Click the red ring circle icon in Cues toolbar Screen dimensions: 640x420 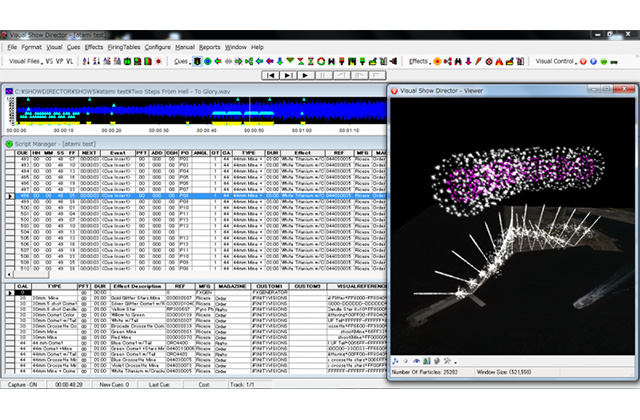[x=321, y=61]
